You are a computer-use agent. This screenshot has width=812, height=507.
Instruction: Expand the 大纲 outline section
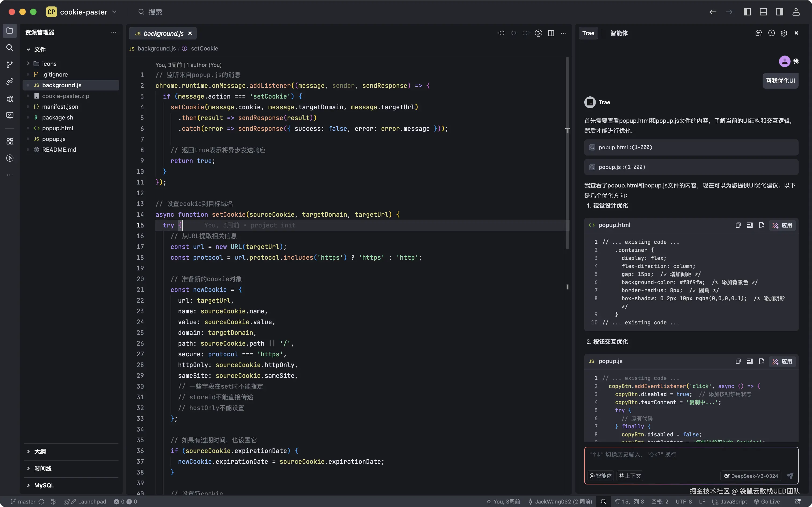(39, 451)
